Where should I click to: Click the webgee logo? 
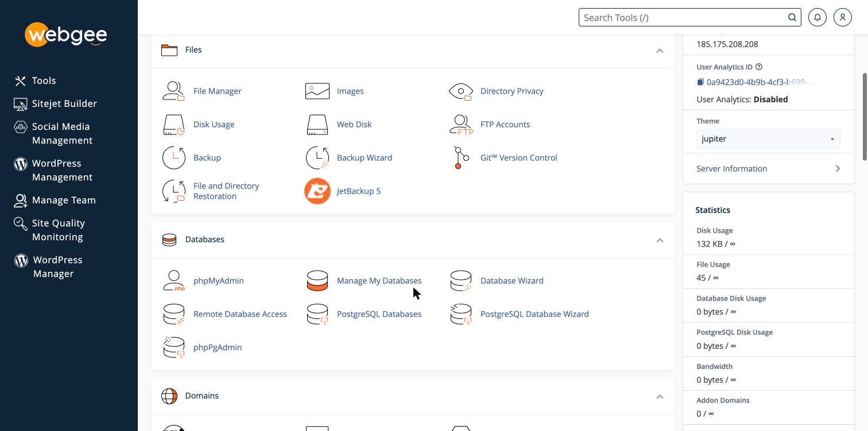click(66, 35)
